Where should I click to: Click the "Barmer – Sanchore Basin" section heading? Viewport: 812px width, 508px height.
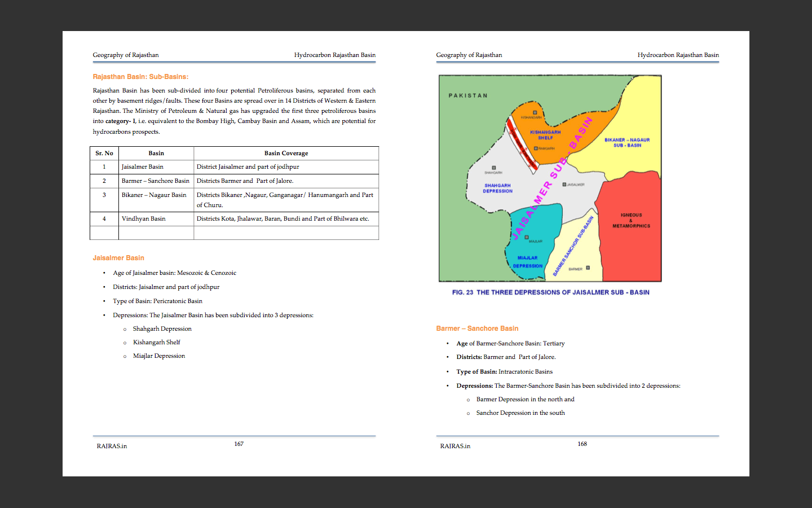coord(476,328)
